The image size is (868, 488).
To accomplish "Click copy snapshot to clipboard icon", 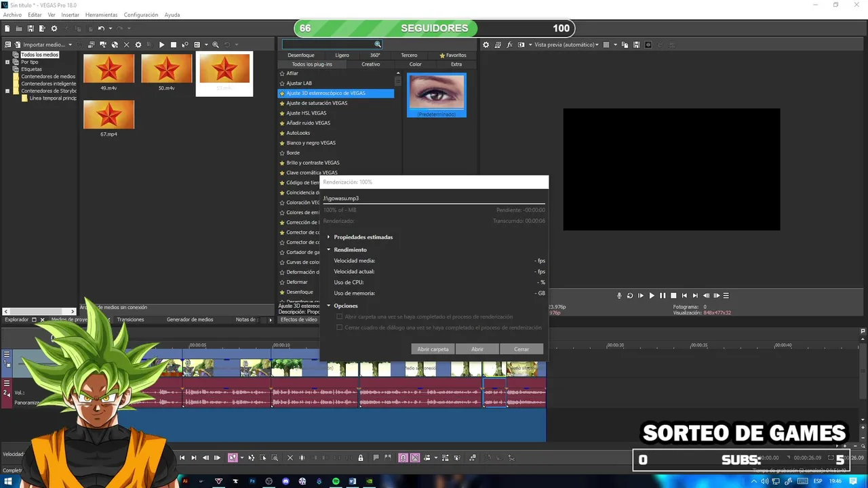I will 625,45.
